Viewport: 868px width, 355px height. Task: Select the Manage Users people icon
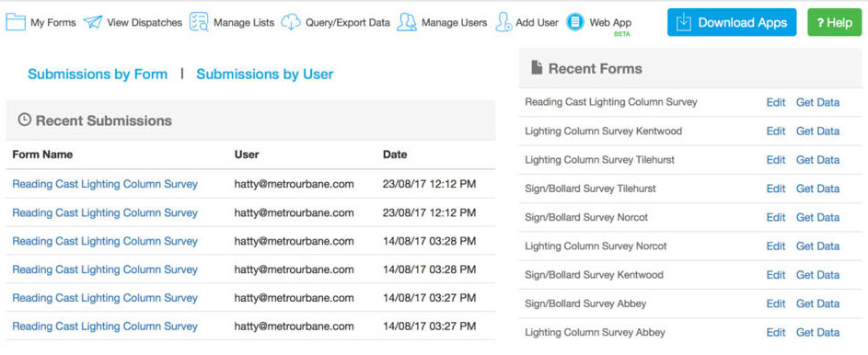click(407, 22)
